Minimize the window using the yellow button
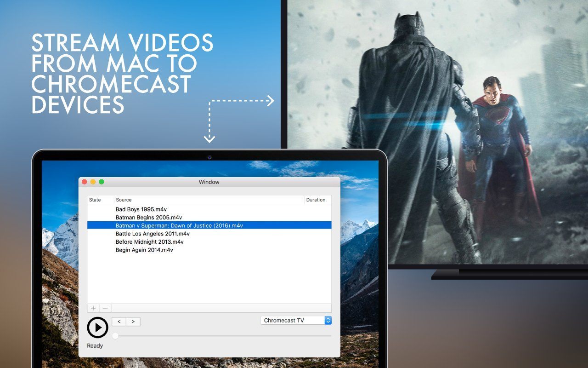 click(x=93, y=182)
